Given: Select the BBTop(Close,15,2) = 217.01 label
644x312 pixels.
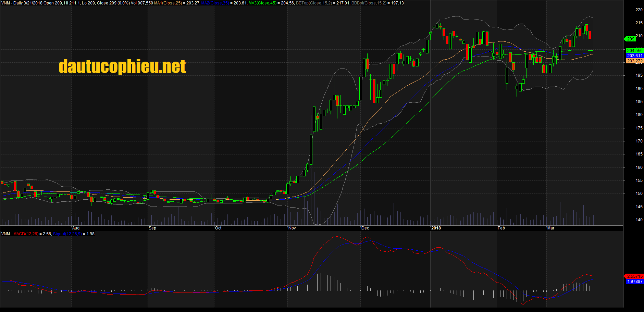Looking at the screenshot, I should coord(323,3).
